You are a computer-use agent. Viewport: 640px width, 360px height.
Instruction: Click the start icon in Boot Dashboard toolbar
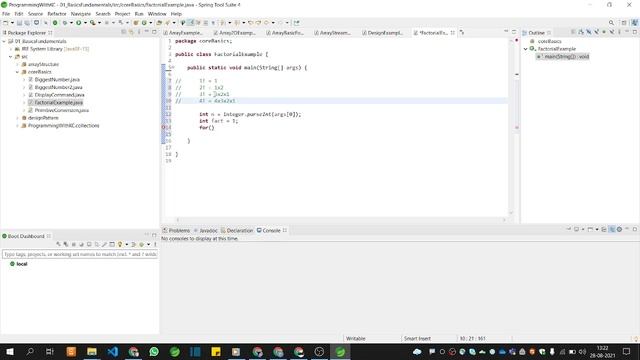58,244
